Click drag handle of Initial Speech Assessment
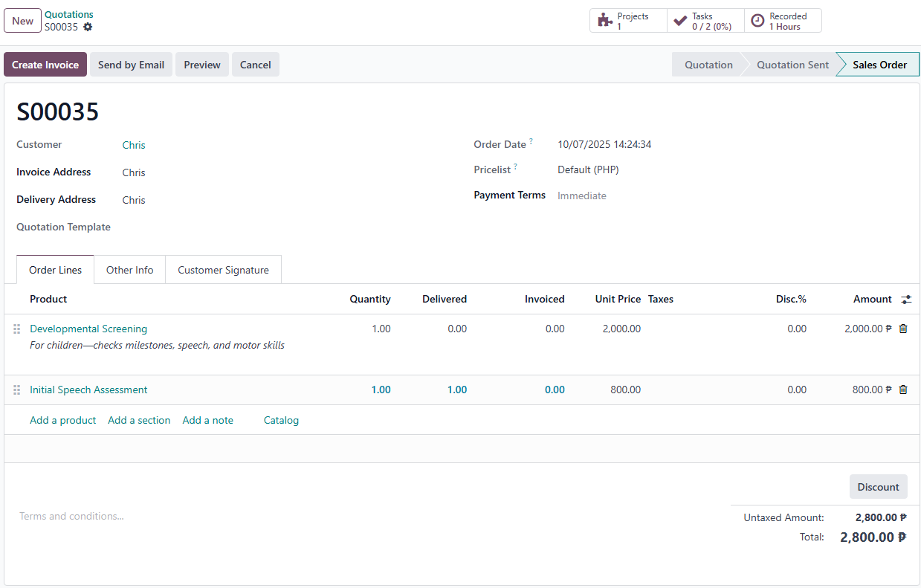Screen dimensions: 921x588 (17, 390)
